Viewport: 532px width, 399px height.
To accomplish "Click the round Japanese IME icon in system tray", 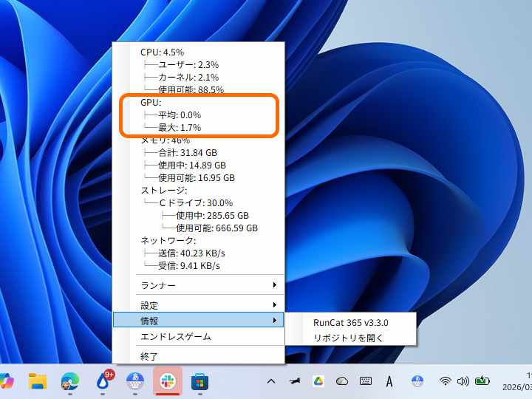I will (417, 381).
